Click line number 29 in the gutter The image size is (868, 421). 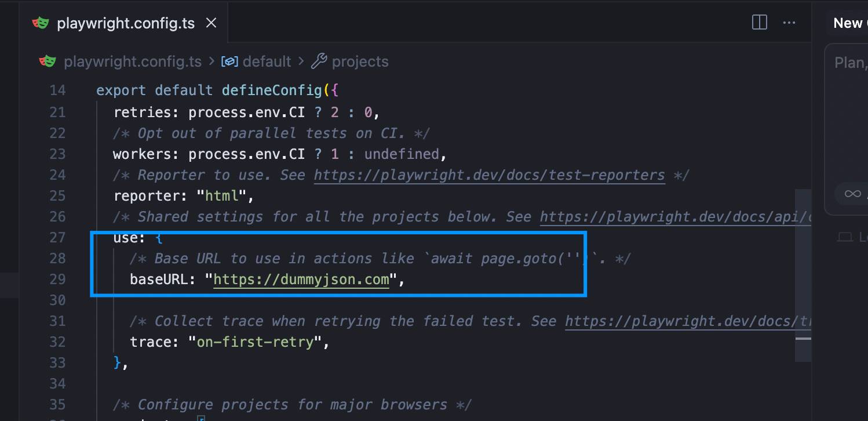(57, 279)
